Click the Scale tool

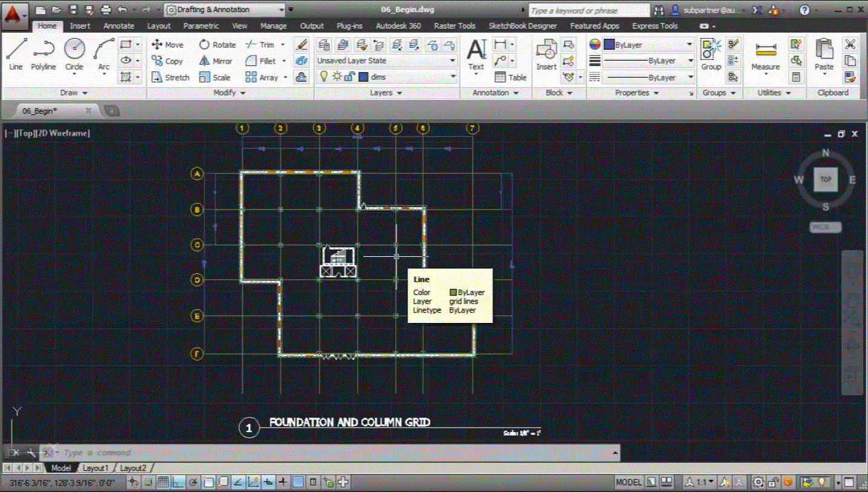[x=215, y=78]
